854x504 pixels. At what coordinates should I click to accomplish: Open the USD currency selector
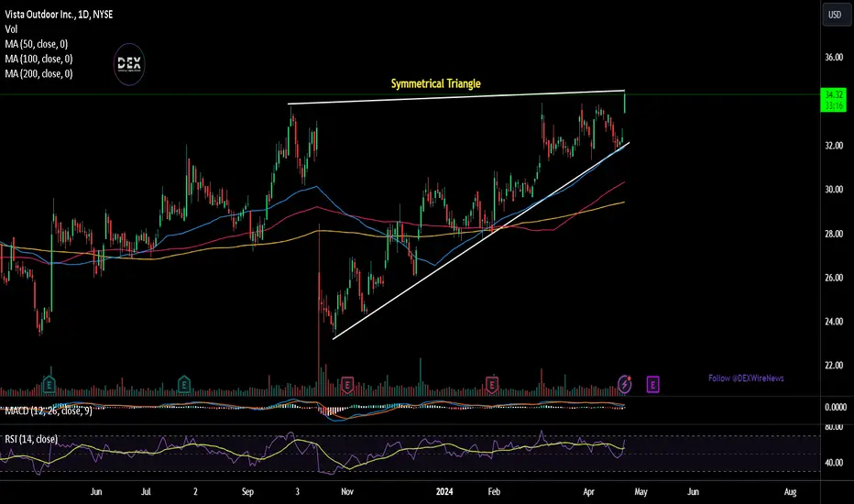835,15
